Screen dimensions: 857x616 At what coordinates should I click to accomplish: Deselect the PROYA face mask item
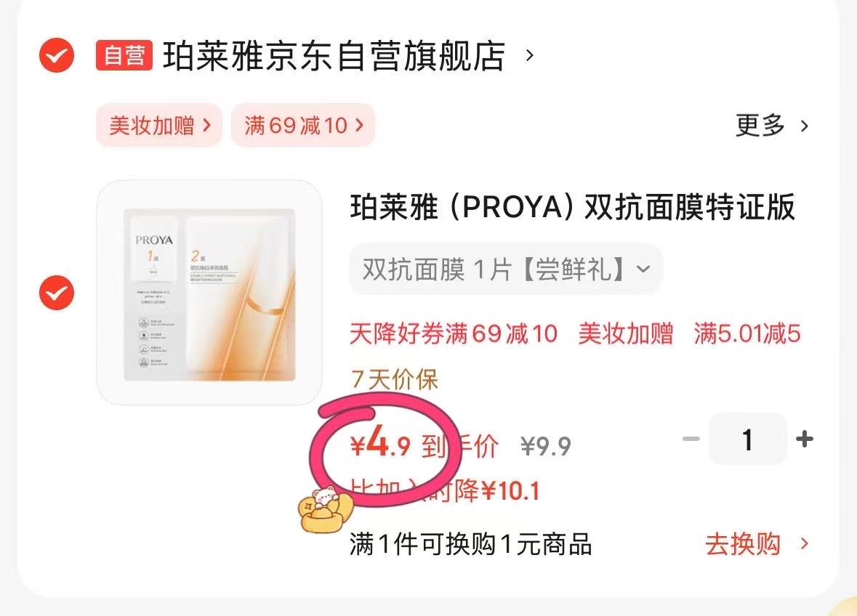[56, 293]
